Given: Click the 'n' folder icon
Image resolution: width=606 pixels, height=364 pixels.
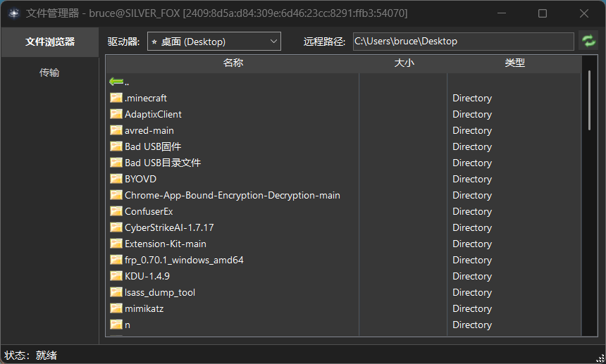Looking at the screenshot, I should (x=116, y=325).
